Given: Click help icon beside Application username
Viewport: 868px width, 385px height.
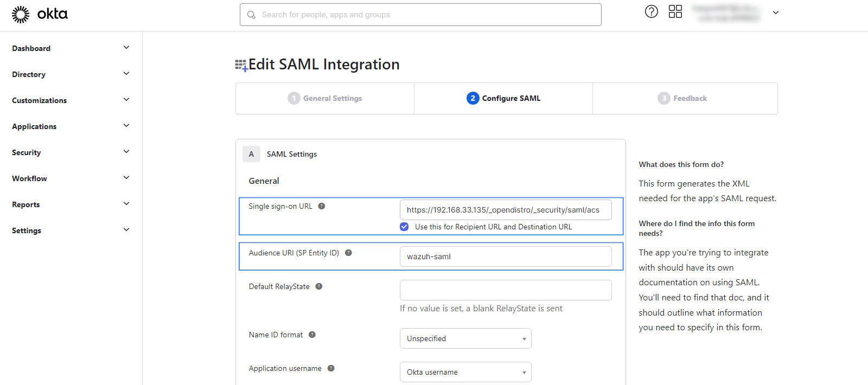Looking at the screenshot, I should click(331, 368).
